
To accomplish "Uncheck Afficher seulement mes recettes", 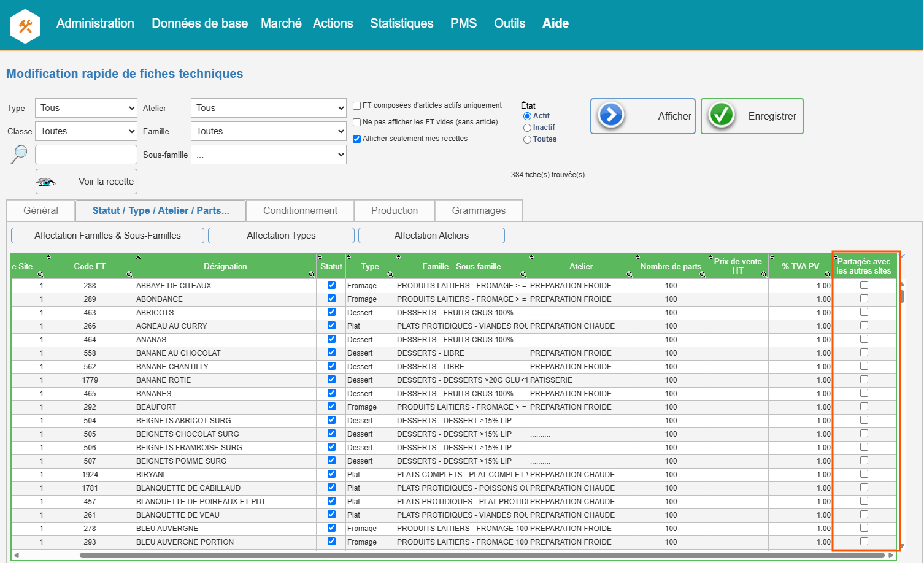I will click(356, 139).
